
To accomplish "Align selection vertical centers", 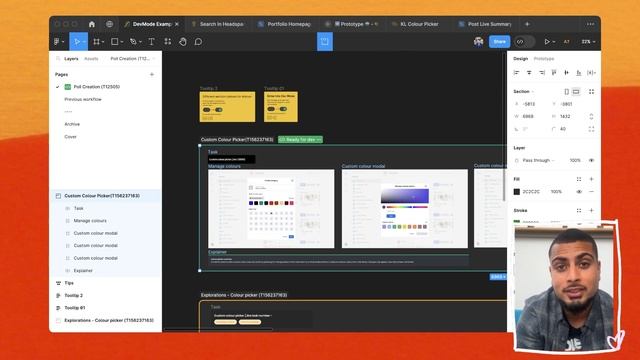I will tap(567, 73).
